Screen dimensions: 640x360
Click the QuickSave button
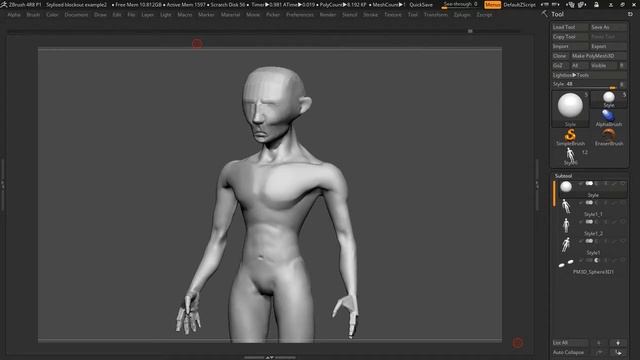[421, 4]
